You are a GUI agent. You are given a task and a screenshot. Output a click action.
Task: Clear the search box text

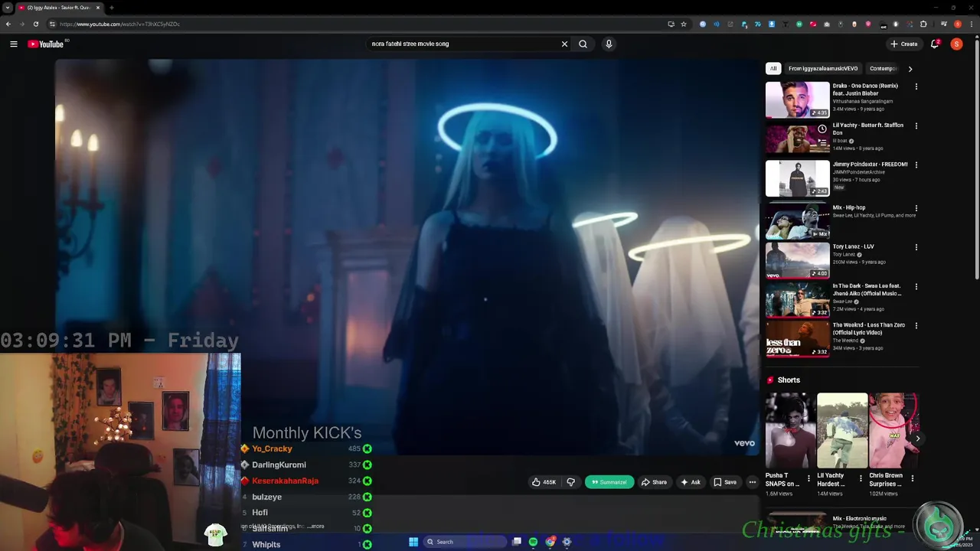click(564, 44)
